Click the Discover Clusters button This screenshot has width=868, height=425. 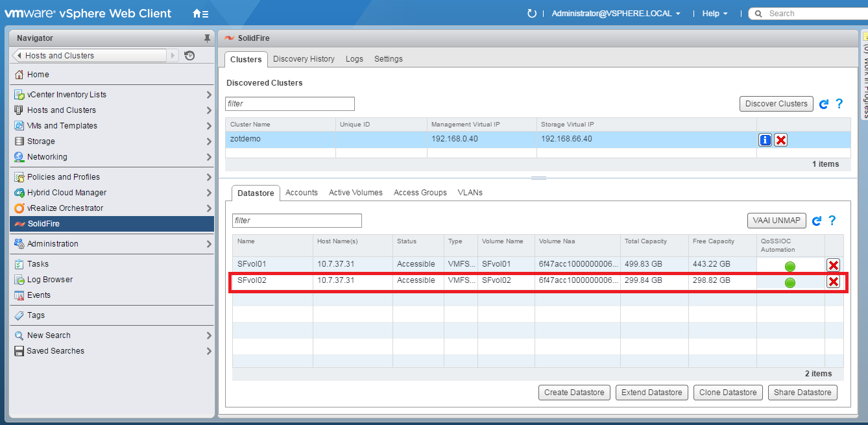pyautogui.click(x=777, y=104)
